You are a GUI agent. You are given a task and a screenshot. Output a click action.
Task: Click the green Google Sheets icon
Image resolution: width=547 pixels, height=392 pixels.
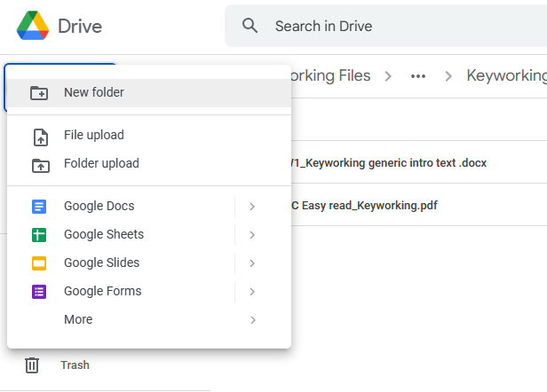(39, 235)
